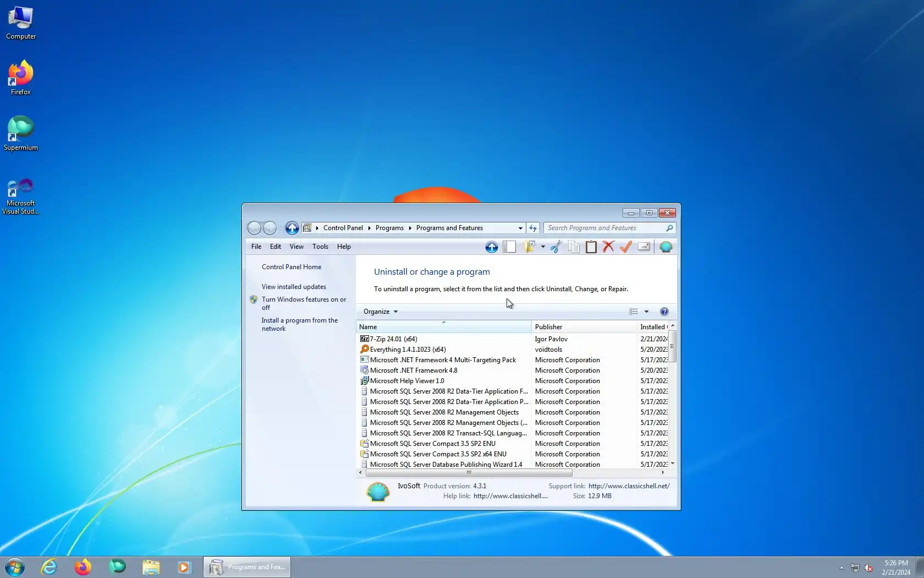This screenshot has width=924, height=578.
Task: Click the classicshell.net support link
Action: point(629,486)
